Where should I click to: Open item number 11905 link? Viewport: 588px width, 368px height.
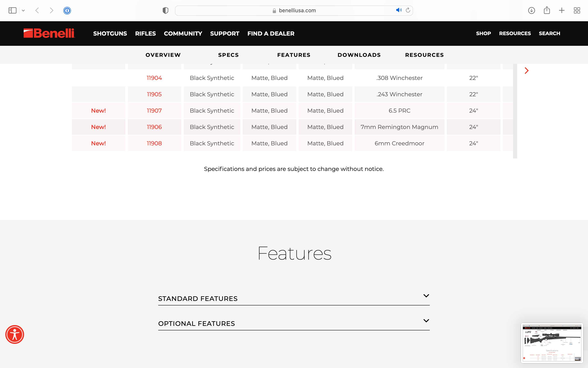tap(154, 94)
